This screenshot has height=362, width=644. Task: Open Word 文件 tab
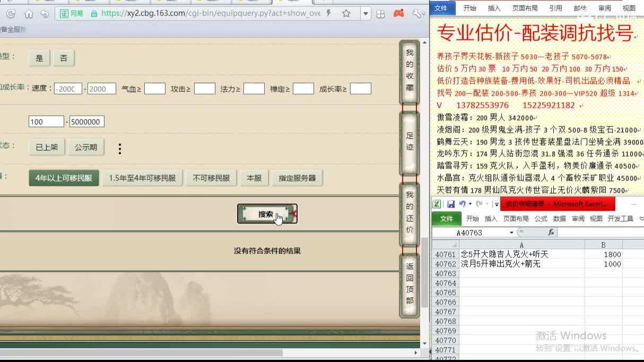[441, 8]
